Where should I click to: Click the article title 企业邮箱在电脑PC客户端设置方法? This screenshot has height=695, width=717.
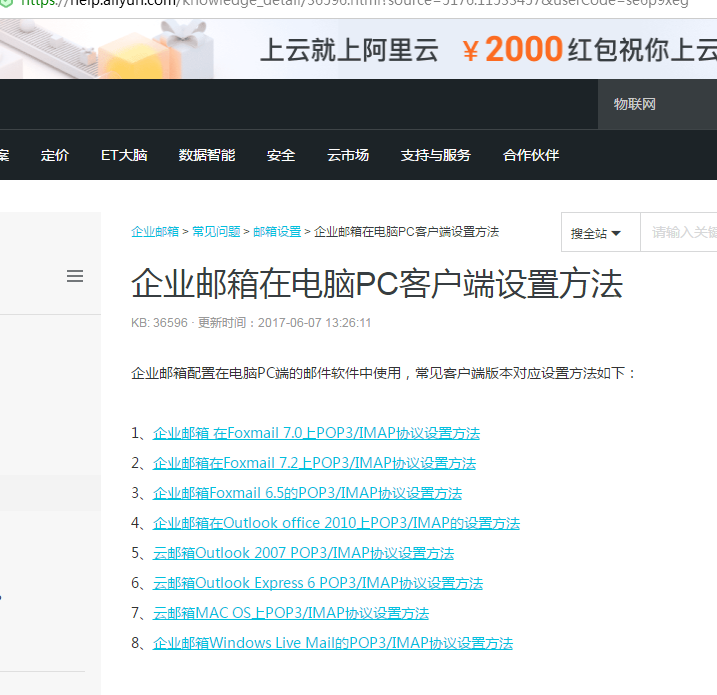(377, 284)
